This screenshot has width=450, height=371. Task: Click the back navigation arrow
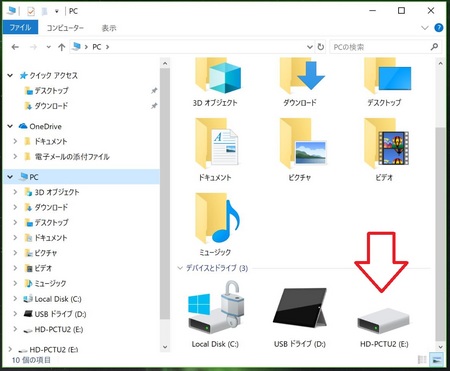pos(15,47)
